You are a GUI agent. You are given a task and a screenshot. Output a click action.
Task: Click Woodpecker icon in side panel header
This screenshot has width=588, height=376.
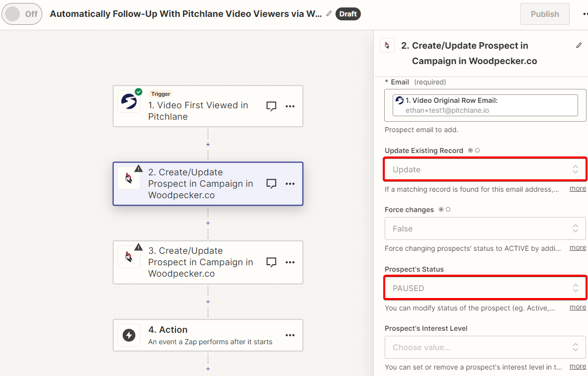pos(387,45)
